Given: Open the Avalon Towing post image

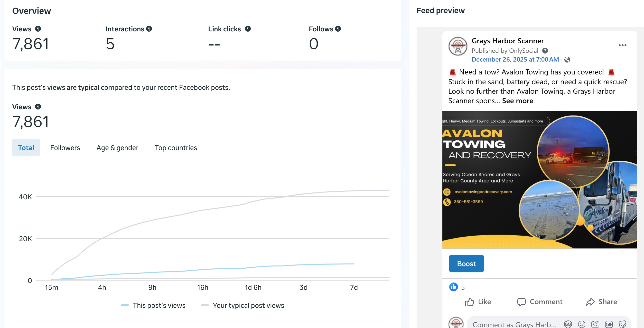Looking at the screenshot, I should 540,180.
